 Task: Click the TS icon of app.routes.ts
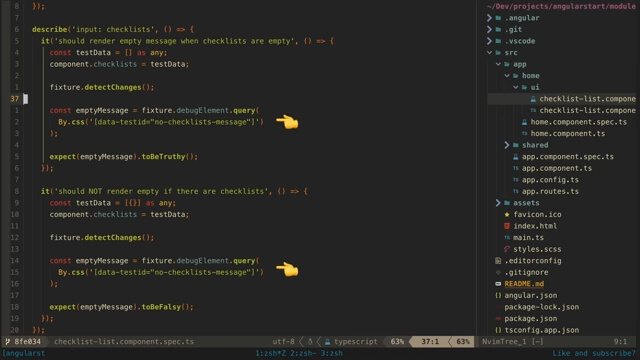[516, 191]
